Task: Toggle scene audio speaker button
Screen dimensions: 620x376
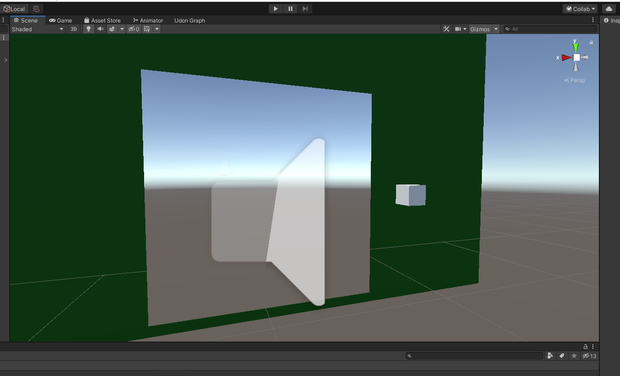Action: tap(100, 29)
